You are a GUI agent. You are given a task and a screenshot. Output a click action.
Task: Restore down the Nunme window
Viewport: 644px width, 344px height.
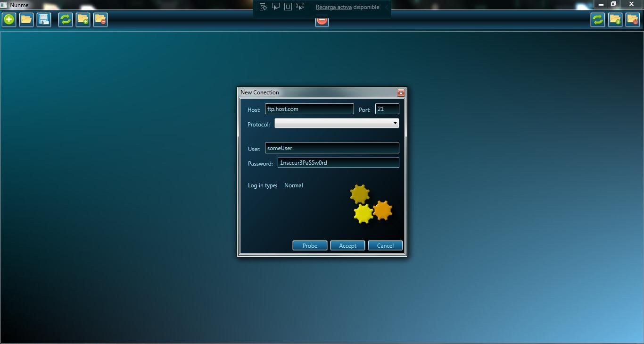[613, 4]
